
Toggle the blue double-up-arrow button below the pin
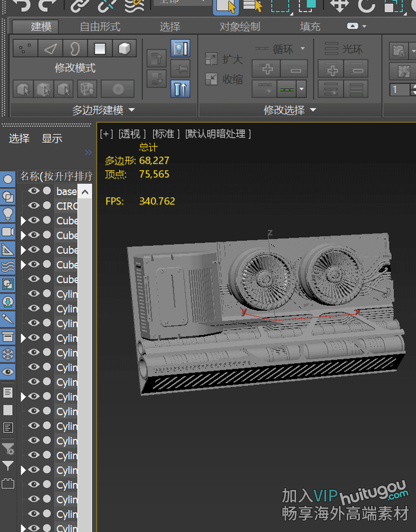point(180,89)
